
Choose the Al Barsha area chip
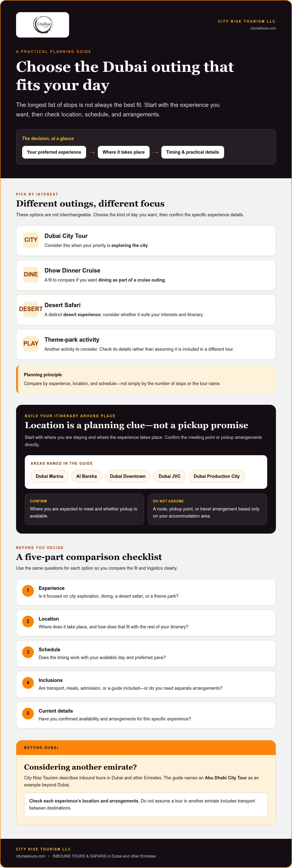[x=87, y=476]
